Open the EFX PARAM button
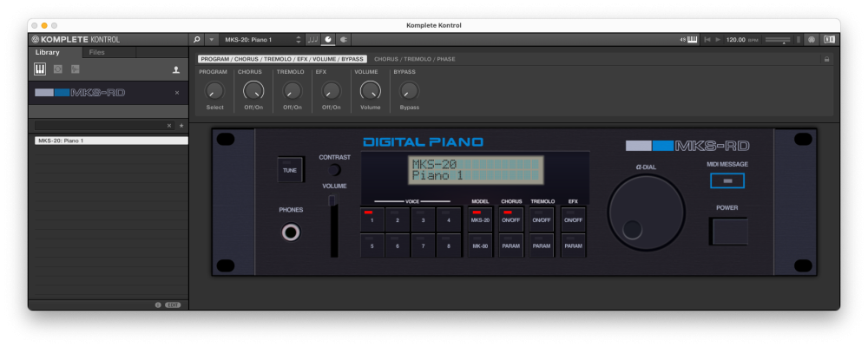Viewport: 868px width, 347px height. tap(573, 246)
